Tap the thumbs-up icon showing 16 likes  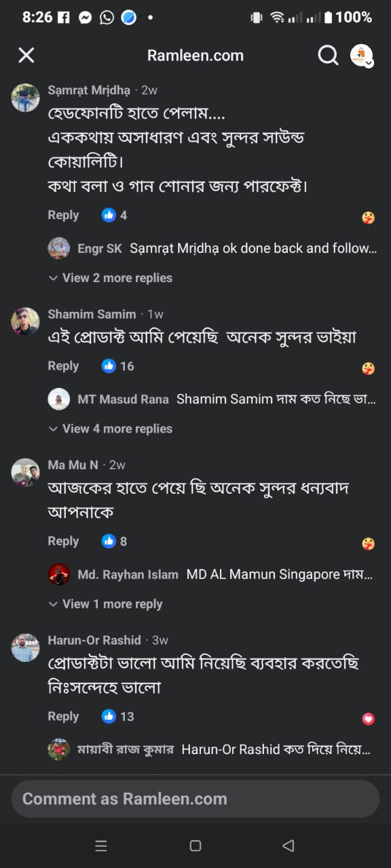pos(110,366)
